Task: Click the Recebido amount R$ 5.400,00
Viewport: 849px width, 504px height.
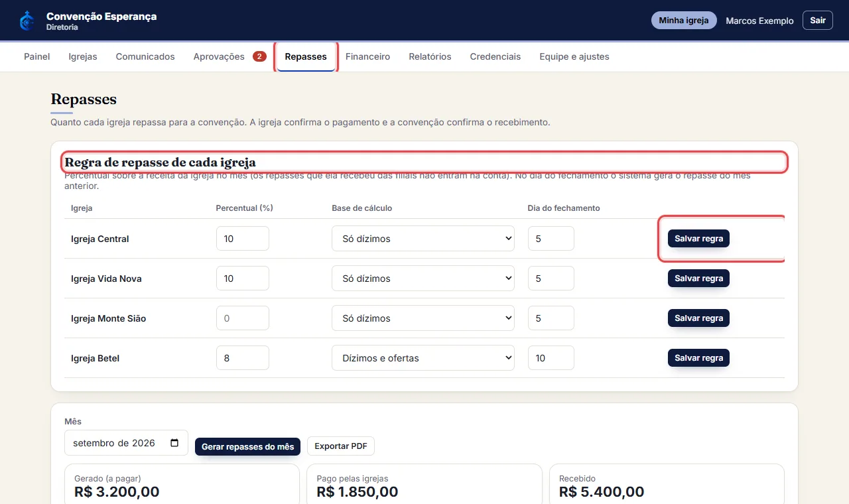Action: [x=602, y=491]
